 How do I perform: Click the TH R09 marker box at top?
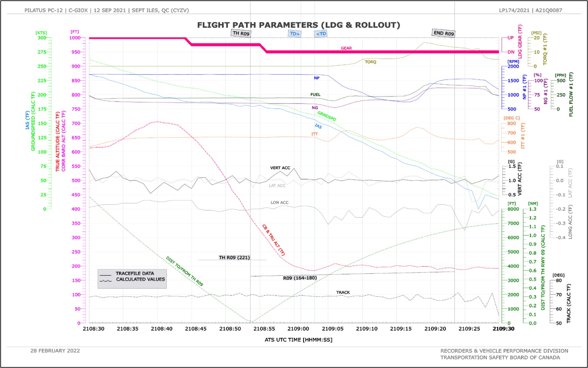coord(241,33)
